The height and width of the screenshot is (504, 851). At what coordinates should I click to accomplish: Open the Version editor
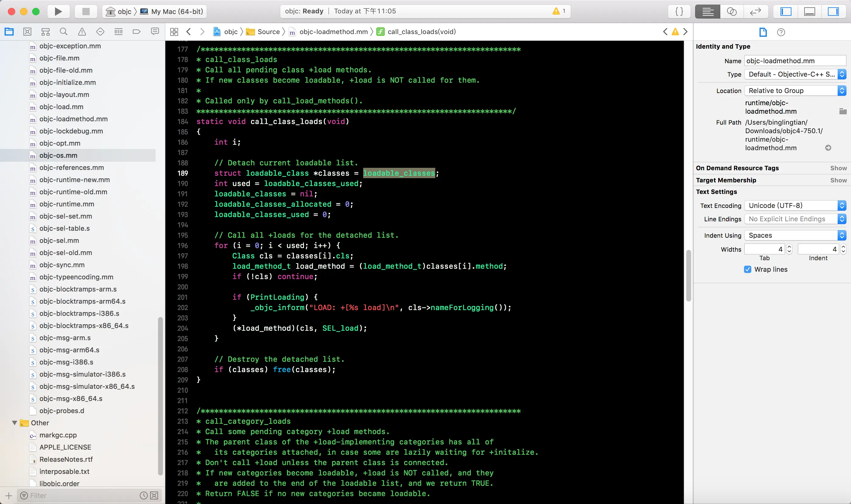[755, 12]
